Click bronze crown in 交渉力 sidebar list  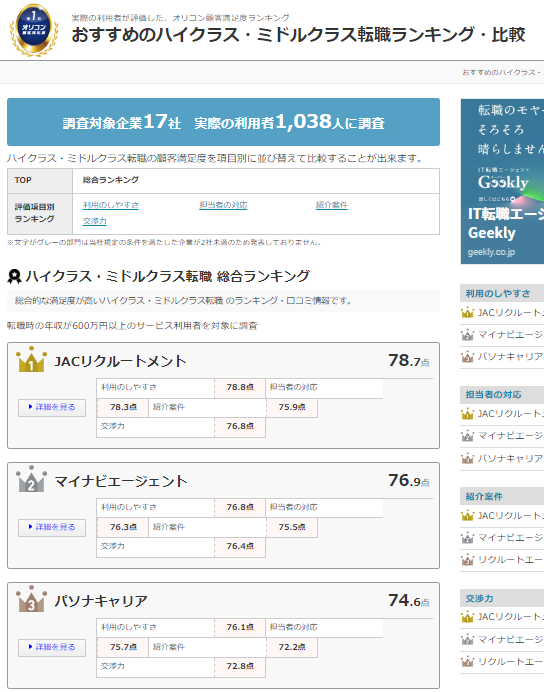[467, 661]
